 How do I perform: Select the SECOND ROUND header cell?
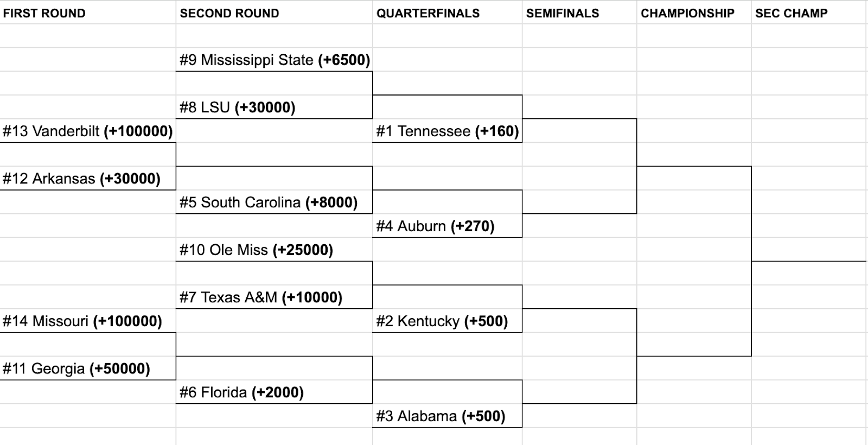(275, 12)
